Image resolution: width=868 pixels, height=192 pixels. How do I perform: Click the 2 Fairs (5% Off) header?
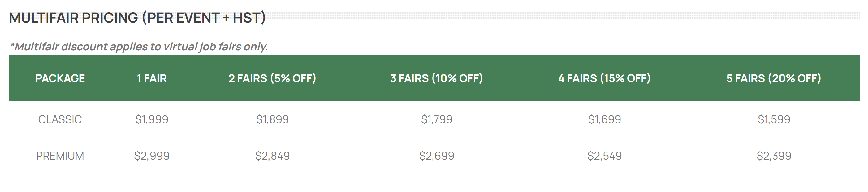pyautogui.click(x=272, y=78)
